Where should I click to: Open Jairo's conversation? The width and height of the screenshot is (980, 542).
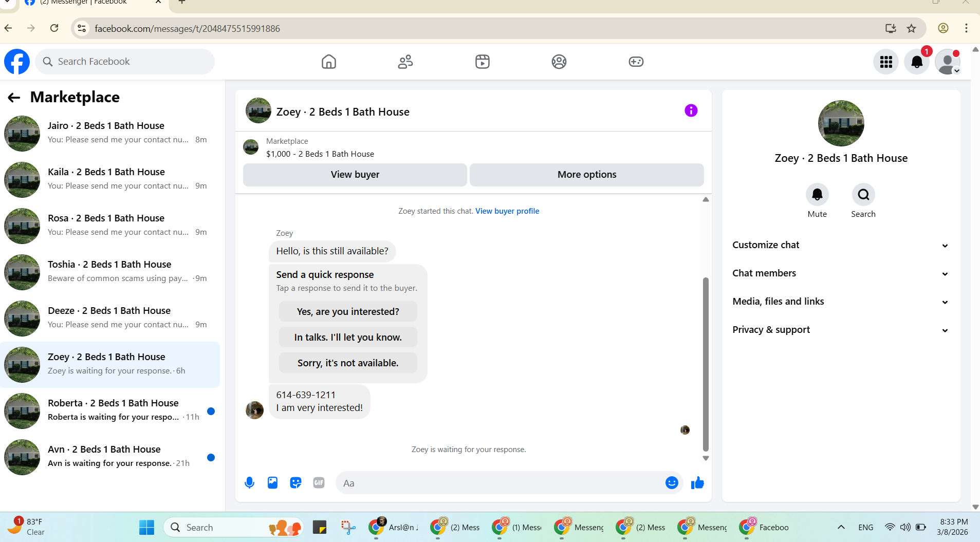tap(110, 134)
